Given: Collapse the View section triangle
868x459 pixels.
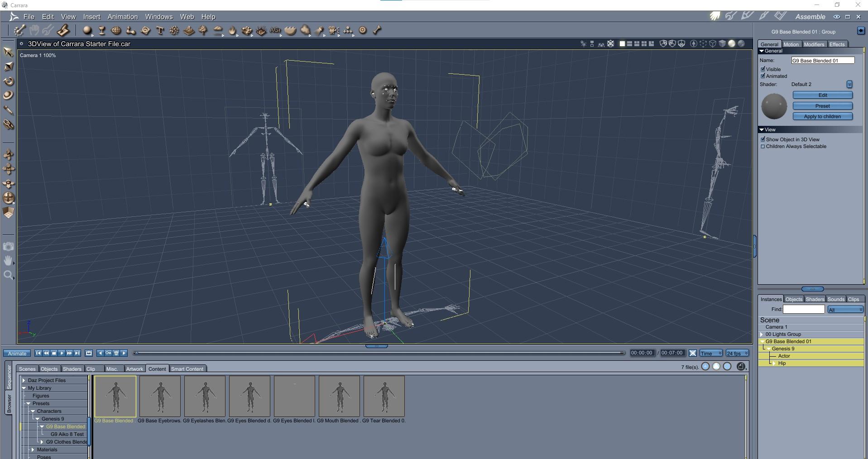Looking at the screenshot, I should coord(762,130).
